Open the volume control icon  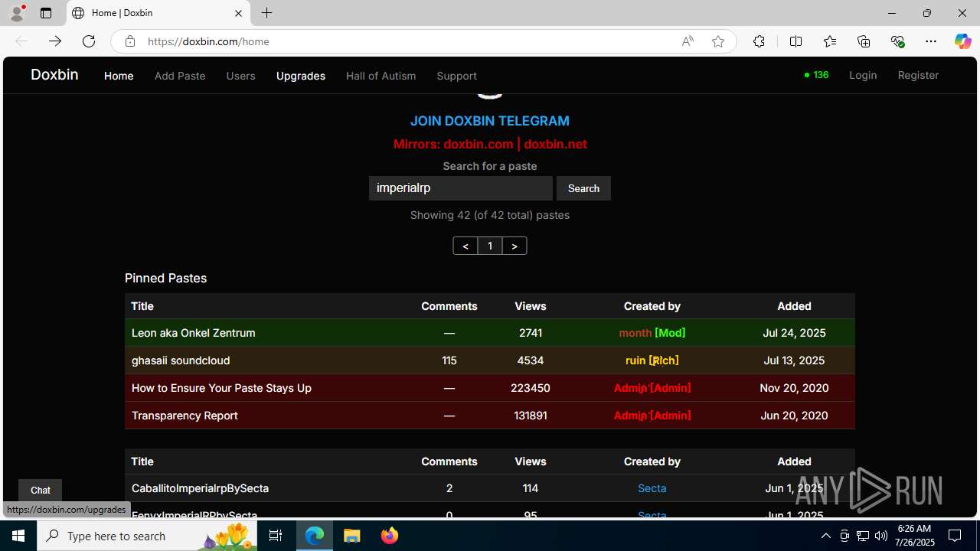point(880,536)
